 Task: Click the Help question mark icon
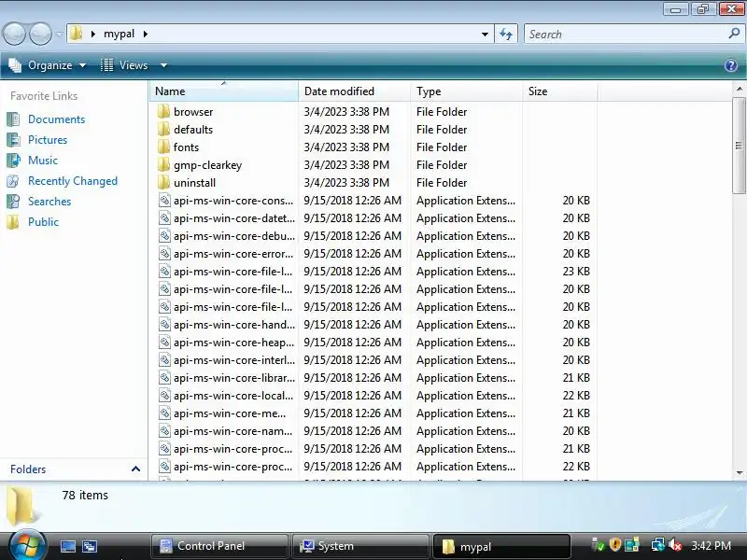click(731, 65)
